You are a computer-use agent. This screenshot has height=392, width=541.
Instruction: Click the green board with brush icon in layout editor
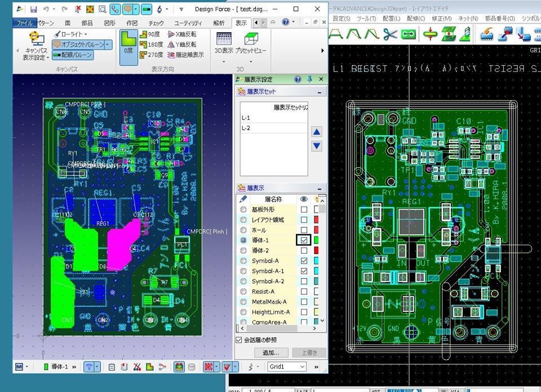465,34
